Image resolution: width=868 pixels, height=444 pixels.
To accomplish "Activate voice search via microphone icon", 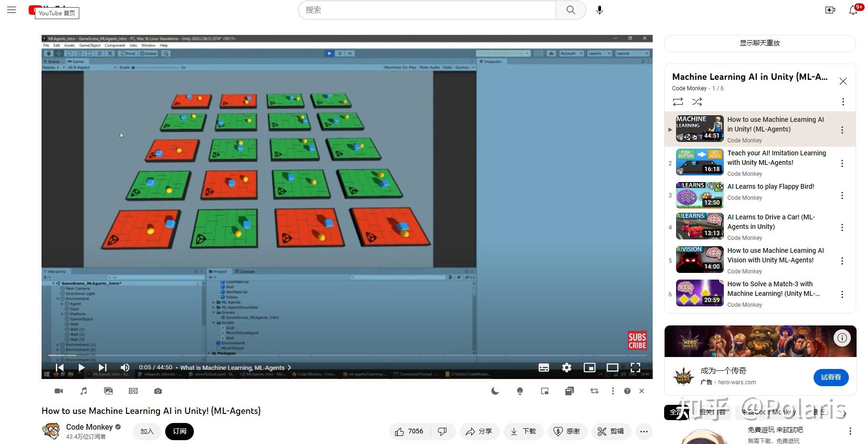I will pos(599,10).
